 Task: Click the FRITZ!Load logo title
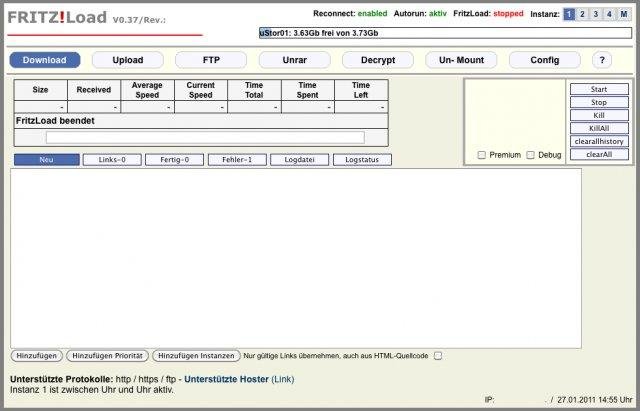click(57, 18)
